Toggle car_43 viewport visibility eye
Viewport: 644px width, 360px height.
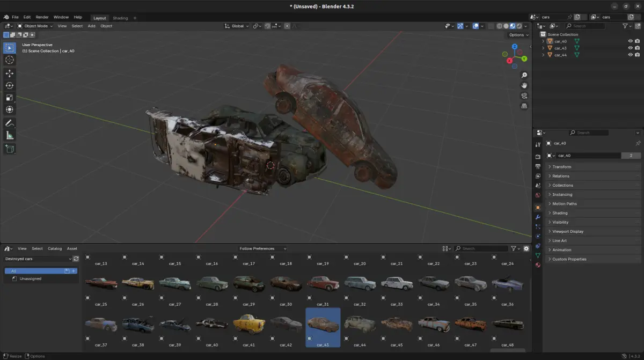pos(630,48)
